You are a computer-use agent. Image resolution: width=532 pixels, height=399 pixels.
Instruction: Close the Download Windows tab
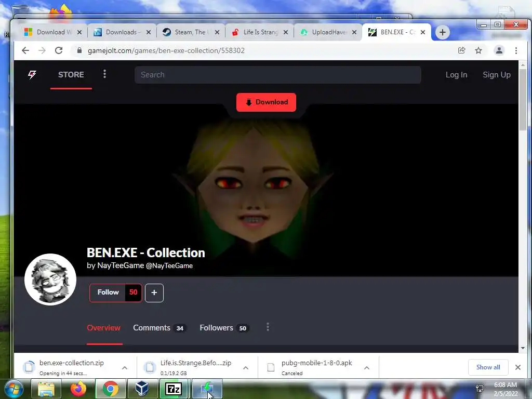(79, 32)
